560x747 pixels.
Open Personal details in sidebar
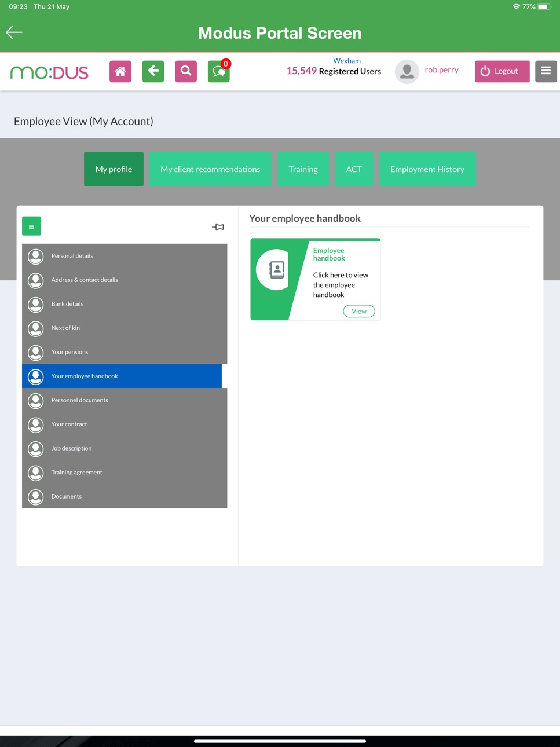(x=125, y=256)
